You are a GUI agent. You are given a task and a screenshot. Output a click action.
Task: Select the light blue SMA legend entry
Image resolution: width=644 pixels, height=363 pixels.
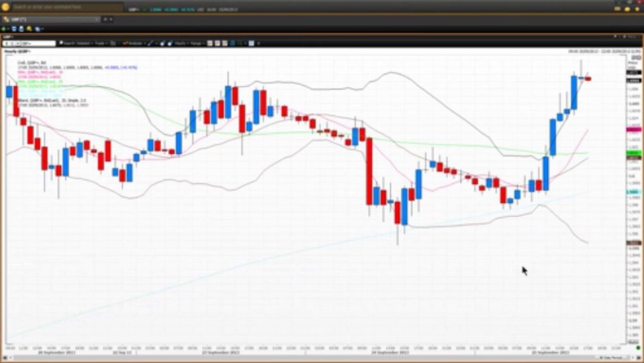click(x=40, y=91)
